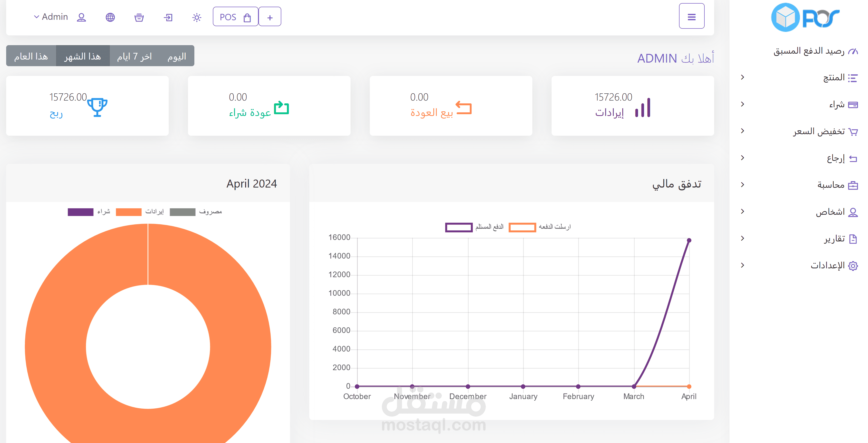This screenshot has height=443, width=868.
Task: Expand the المنتج sidebar chevron
Action: 743,77
